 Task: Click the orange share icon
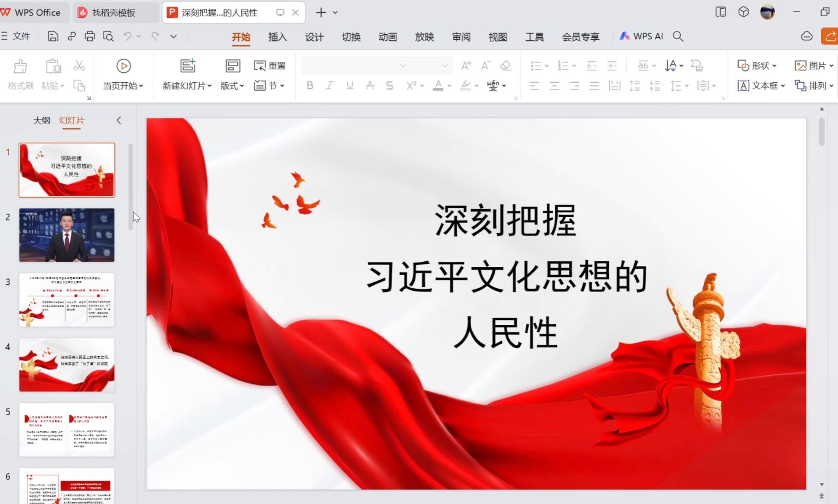click(830, 36)
